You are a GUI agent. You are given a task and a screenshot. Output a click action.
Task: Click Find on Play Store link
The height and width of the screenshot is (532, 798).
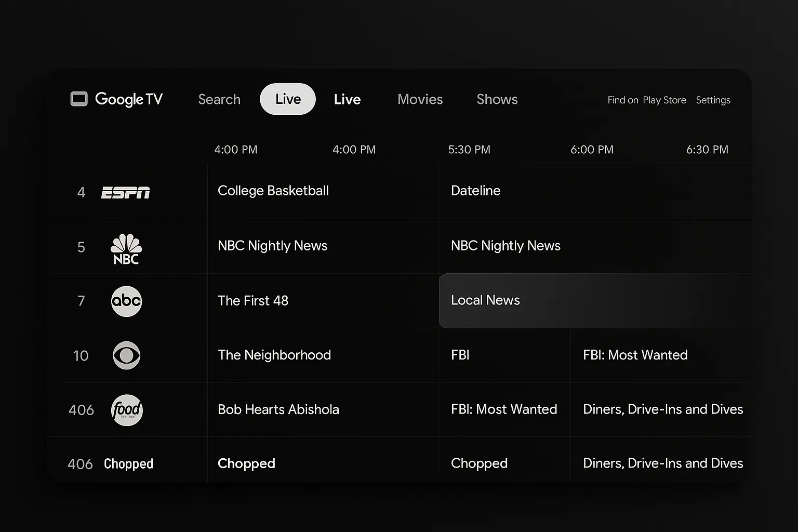pyautogui.click(x=646, y=100)
